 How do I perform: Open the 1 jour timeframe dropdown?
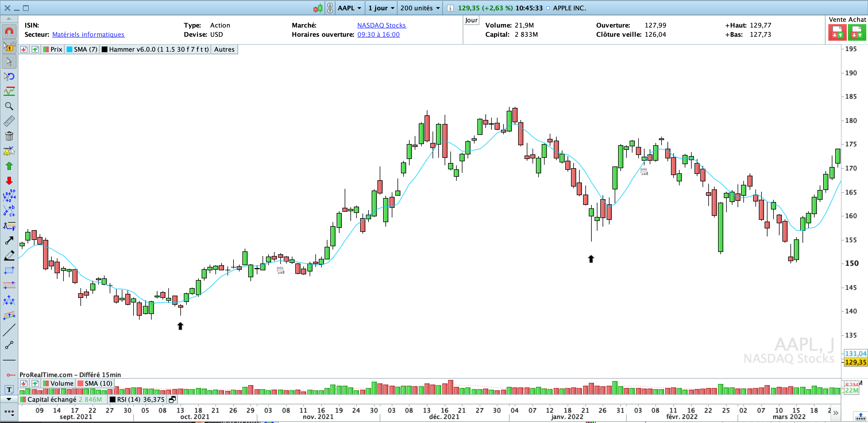(x=381, y=8)
